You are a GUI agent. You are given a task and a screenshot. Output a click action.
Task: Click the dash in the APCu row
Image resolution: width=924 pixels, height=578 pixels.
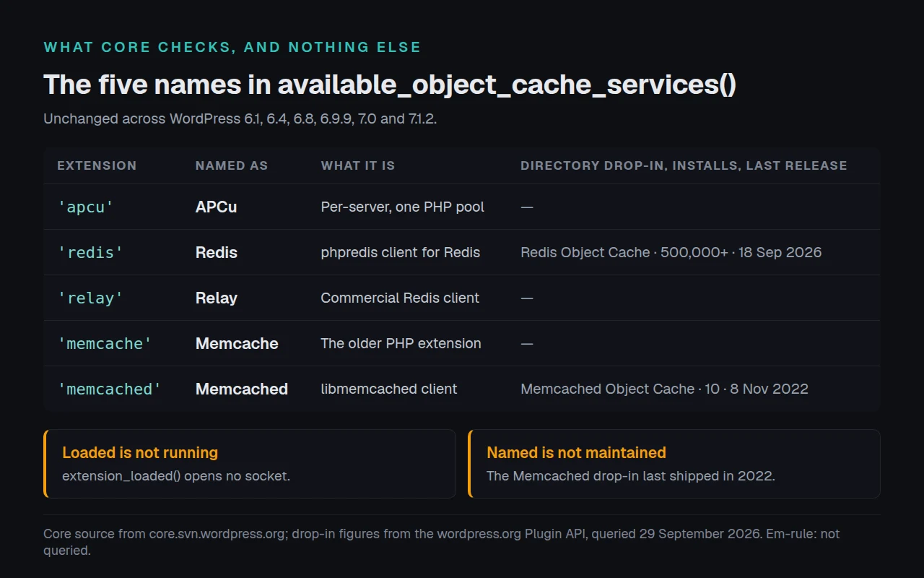(527, 207)
